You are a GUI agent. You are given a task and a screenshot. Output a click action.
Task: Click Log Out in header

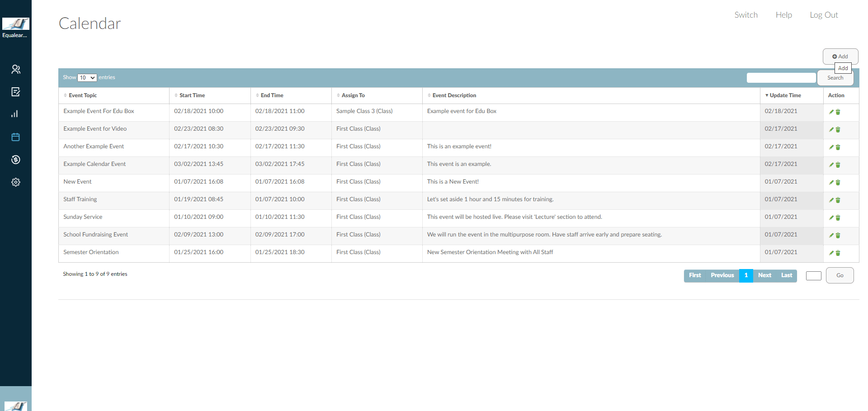824,15
